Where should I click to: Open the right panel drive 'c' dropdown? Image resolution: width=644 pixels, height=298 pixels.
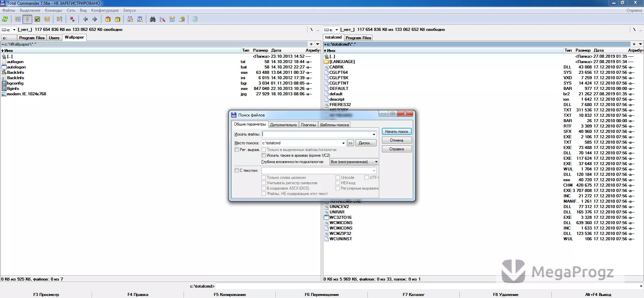337,30
